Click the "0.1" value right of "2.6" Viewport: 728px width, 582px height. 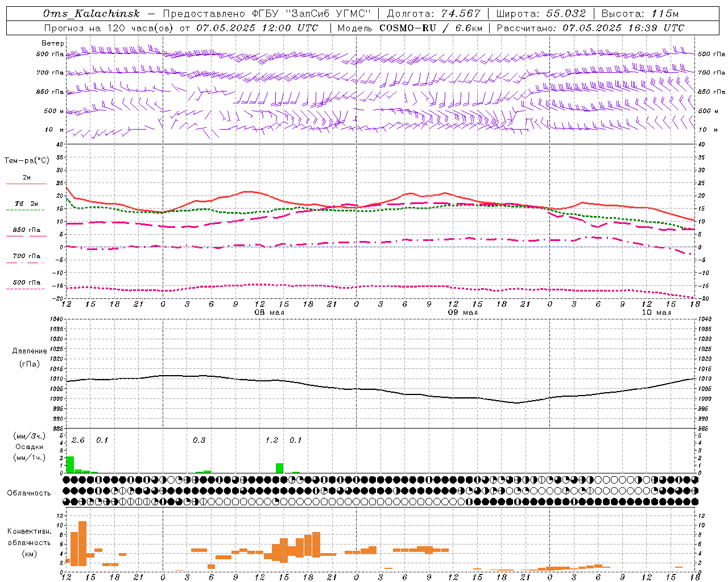point(102,440)
